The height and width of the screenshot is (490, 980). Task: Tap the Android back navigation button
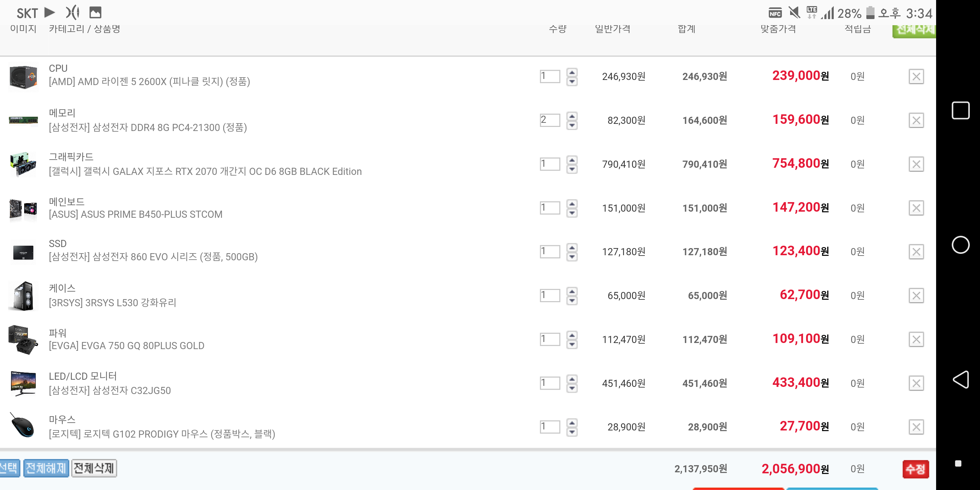click(x=960, y=379)
